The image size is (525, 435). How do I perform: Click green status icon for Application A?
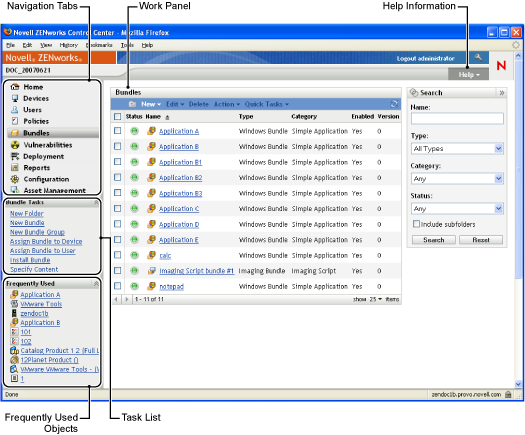(134, 131)
